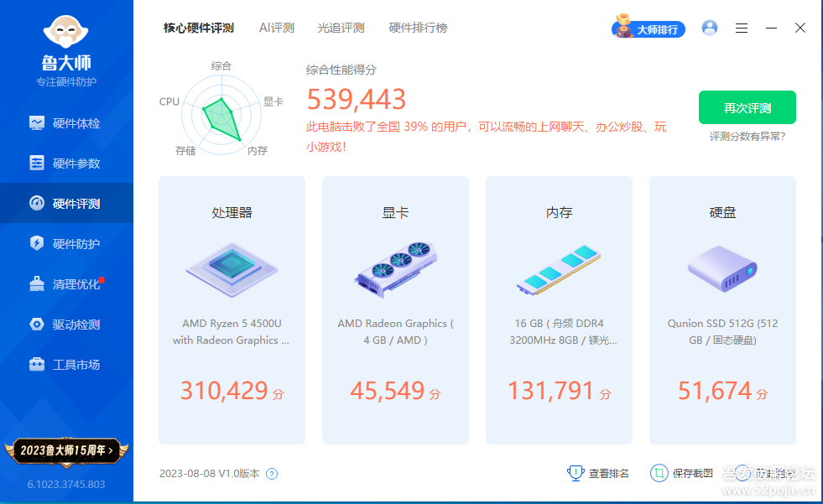Click the 工具市场 toolbox icon
The image size is (823, 504).
tap(37, 365)
